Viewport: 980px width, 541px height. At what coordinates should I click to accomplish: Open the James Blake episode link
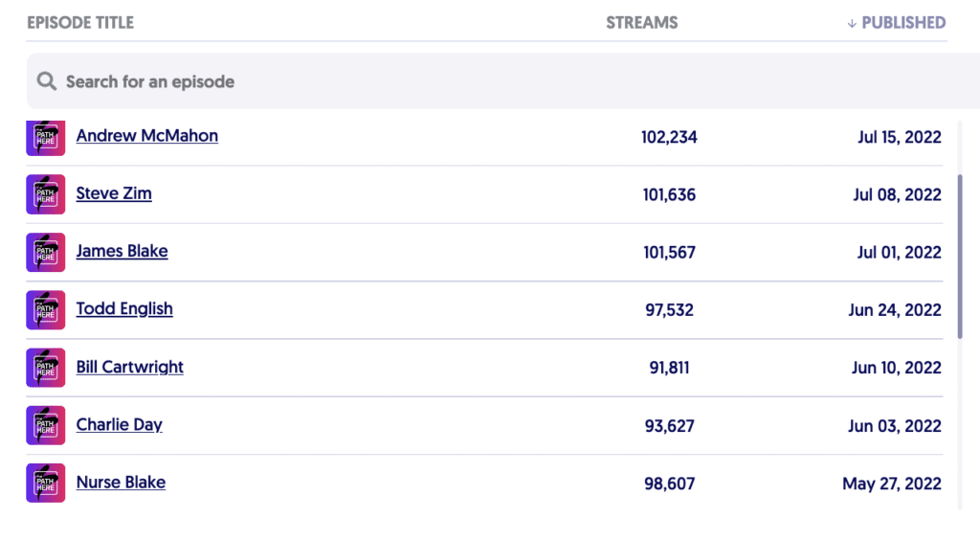point(122,251)
